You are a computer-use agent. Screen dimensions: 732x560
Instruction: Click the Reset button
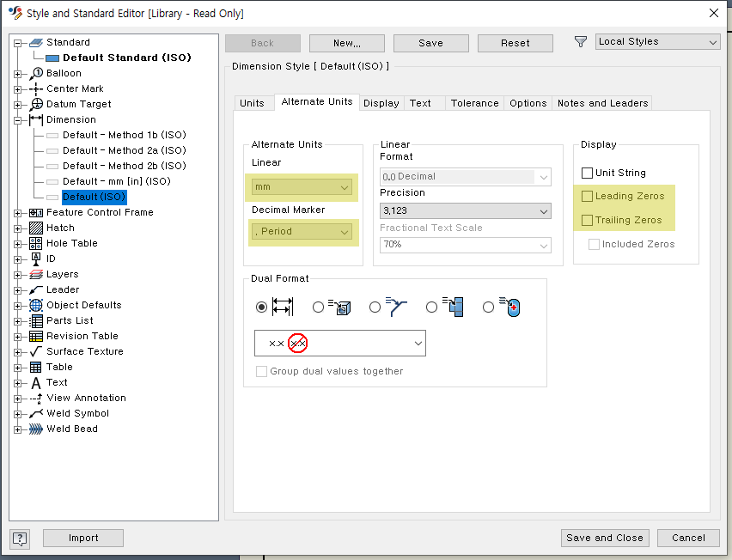coord(515,44)
